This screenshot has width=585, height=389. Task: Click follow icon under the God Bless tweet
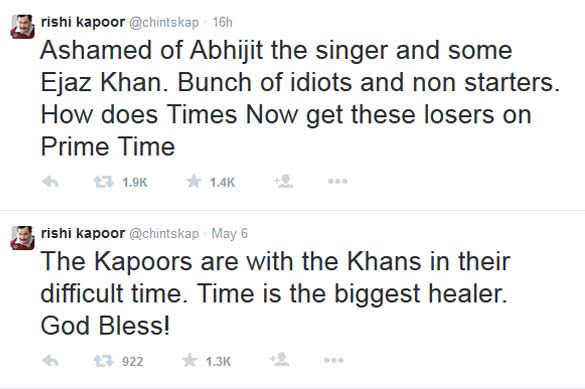pos(280,360)
